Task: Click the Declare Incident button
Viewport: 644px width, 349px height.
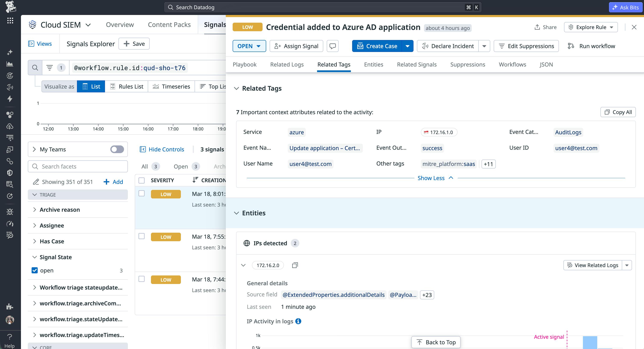Action: [448, 46]
